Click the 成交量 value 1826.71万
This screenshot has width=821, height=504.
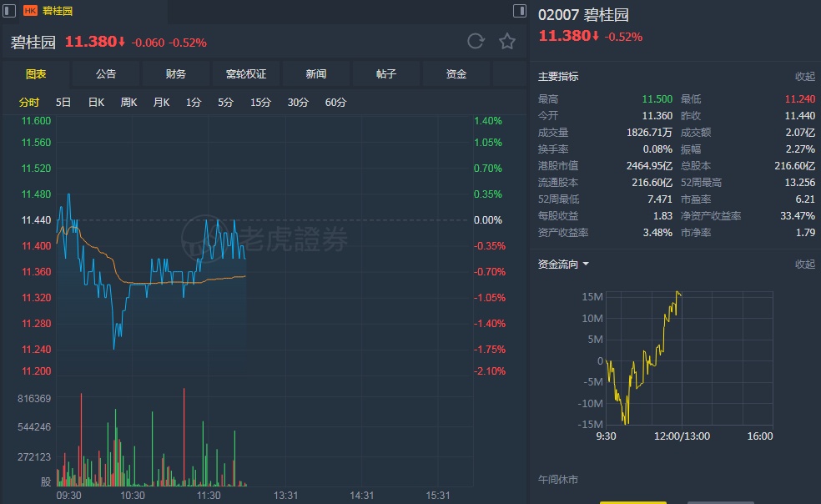click(x=649, y=133)
